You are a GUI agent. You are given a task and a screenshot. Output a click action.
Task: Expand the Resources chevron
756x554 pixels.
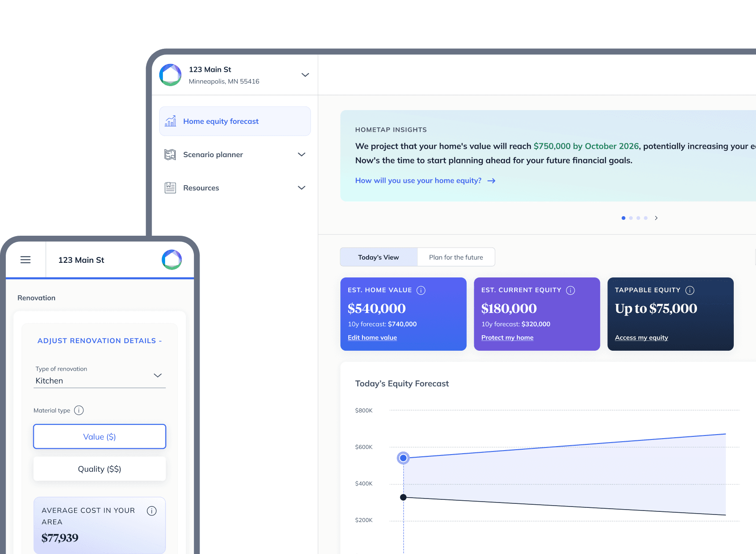point(302,188)
